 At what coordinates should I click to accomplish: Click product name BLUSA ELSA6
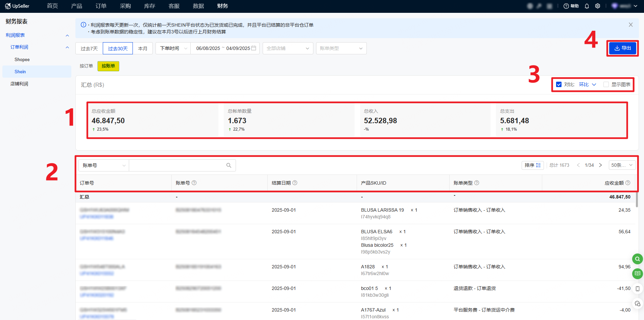(x=377, y=232)
